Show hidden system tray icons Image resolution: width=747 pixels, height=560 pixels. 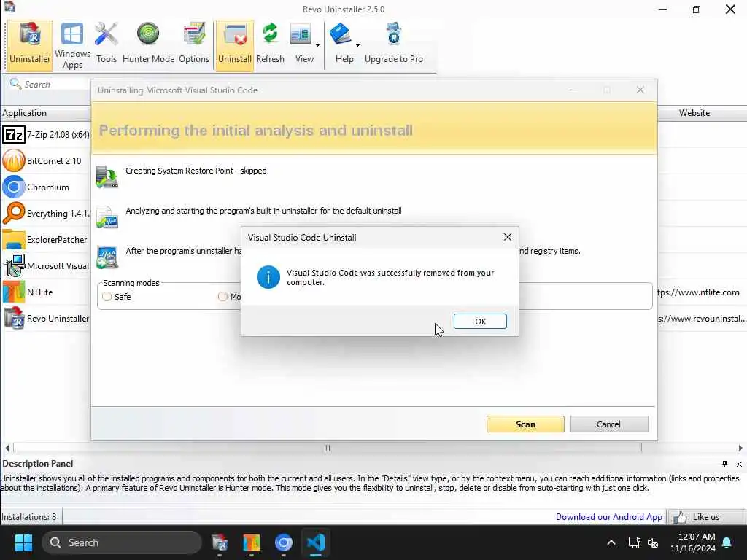tap(611, 542)
